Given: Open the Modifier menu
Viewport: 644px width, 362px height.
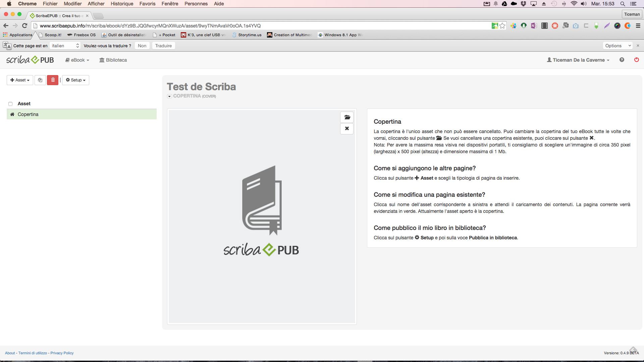Looking at the screenshot, I should tap(73, 4).
